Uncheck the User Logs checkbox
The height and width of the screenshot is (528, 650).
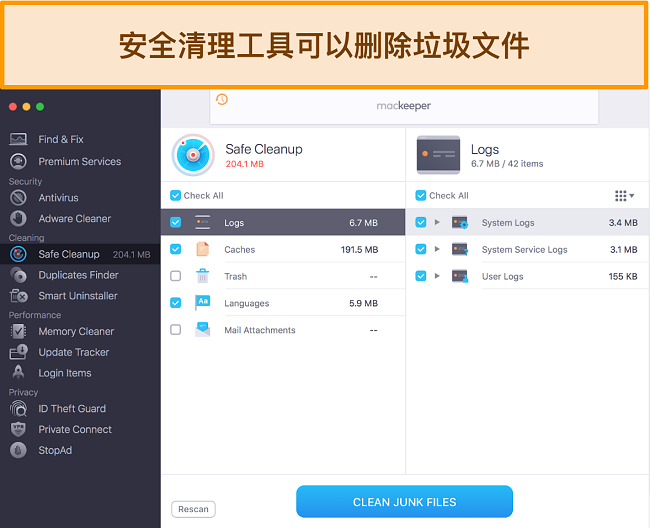pyautogui.click(x=421, y=276)
